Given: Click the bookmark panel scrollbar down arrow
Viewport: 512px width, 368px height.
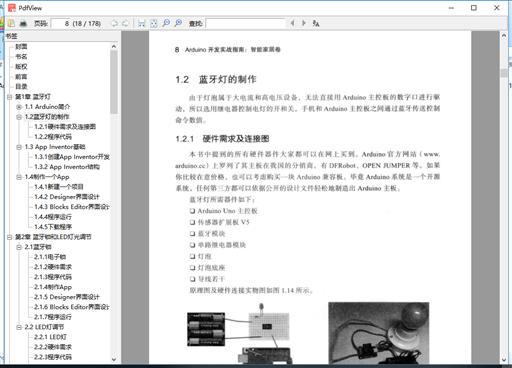Looking at the screenshot, I should (x=114, y=359).
